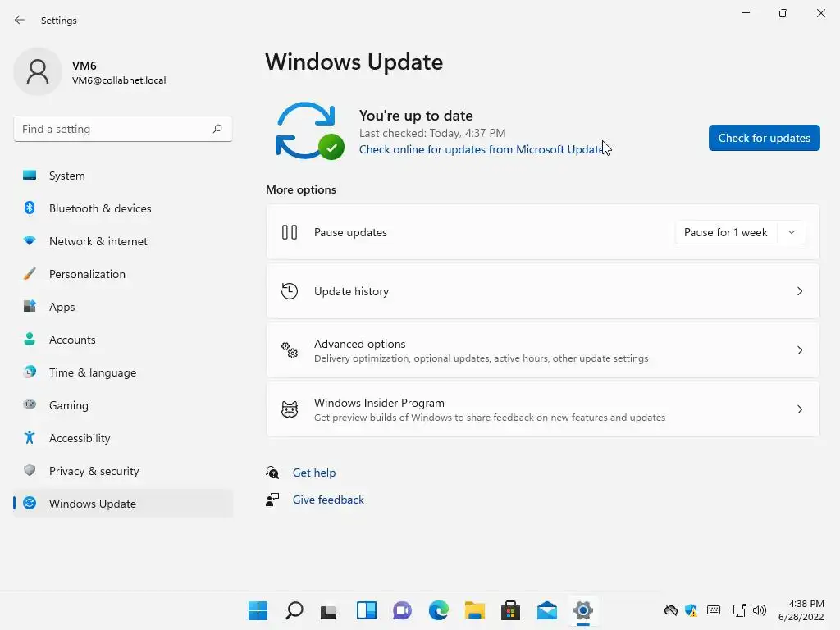Open the System settings category

tap(123, 176)
